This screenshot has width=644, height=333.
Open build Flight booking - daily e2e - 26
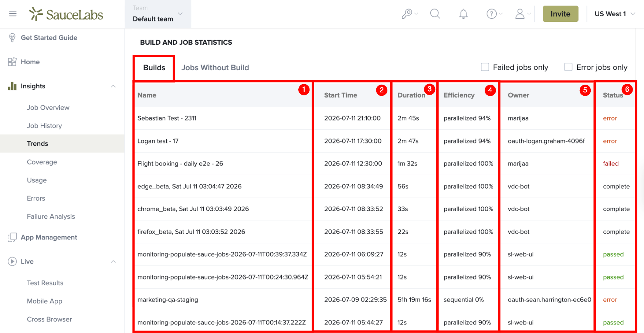tap(180, 163)
